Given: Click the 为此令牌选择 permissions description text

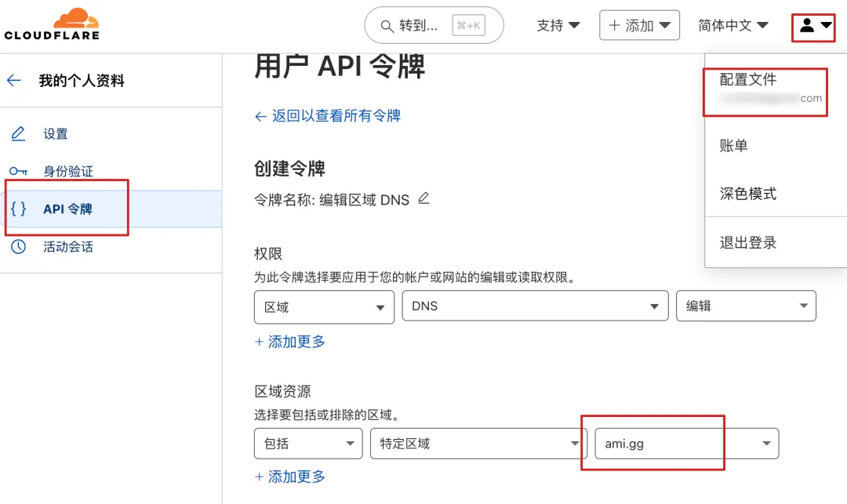Looking at the screenshot, I should (x=416, y=277).
